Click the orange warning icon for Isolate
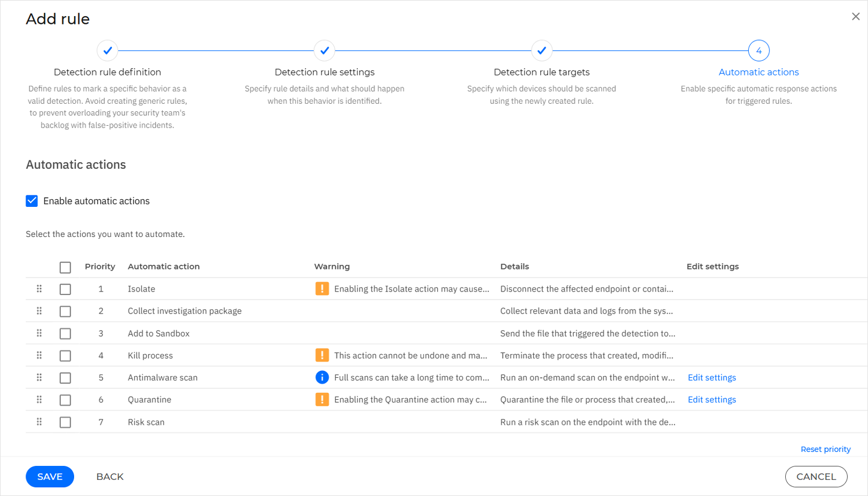Screen dimensions: 868x496 point(322,289)
